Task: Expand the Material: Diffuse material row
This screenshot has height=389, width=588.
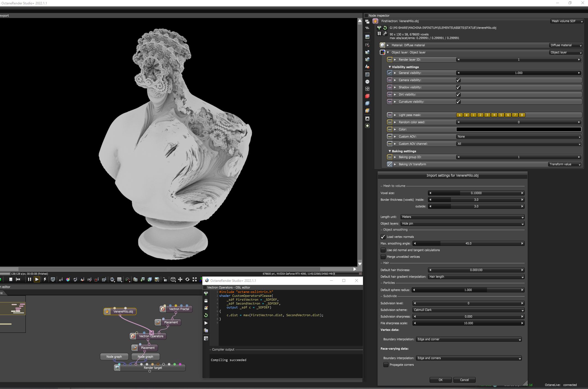Action: tap(388, 45)
